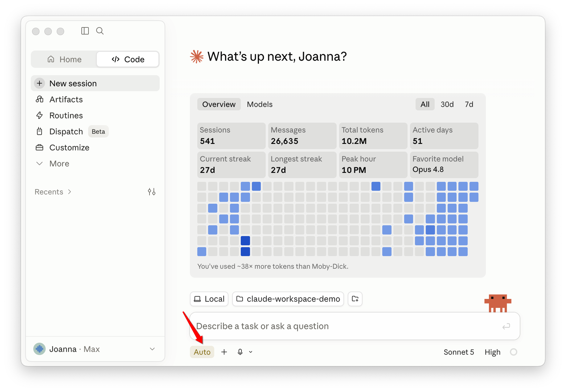The width and height of the screenshot is (566, 392).
Task: Click the add-folder icon button
Action: [x=355, y=299]
